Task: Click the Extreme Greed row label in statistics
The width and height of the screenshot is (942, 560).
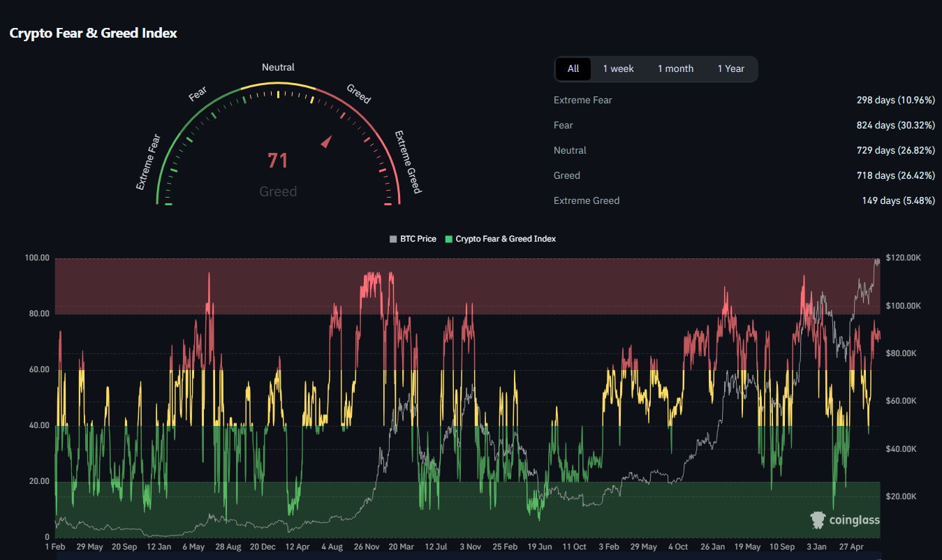Action: click(x=587, y=200)
